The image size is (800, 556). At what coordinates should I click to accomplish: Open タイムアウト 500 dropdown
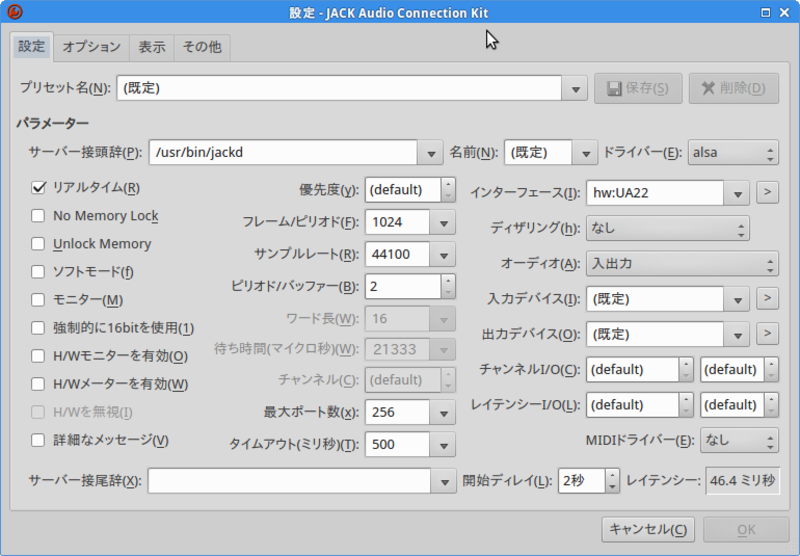pyautogui.click(x=443, y=444)
